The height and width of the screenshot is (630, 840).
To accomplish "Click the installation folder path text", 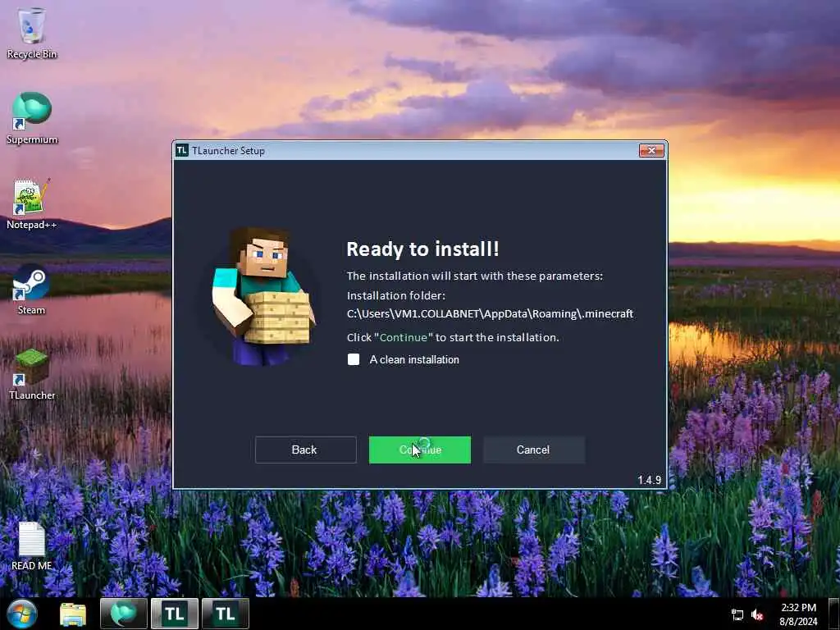I will pos(490,313).
